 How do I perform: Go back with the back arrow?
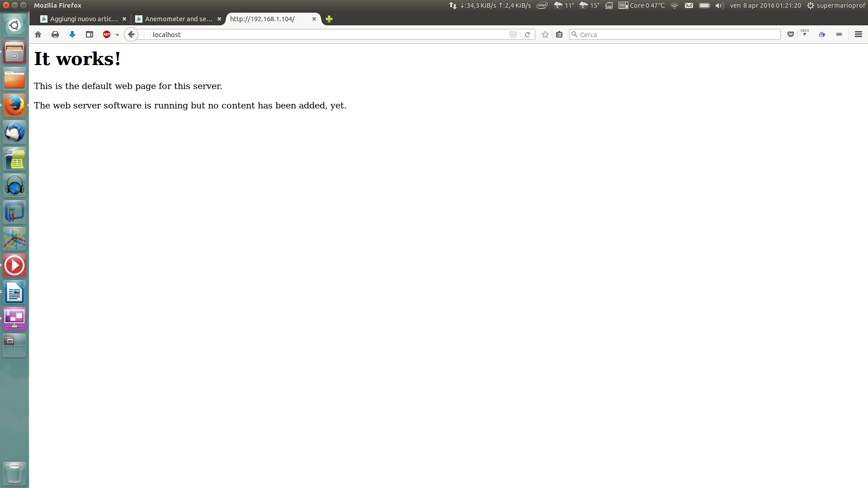coord(131,34)
